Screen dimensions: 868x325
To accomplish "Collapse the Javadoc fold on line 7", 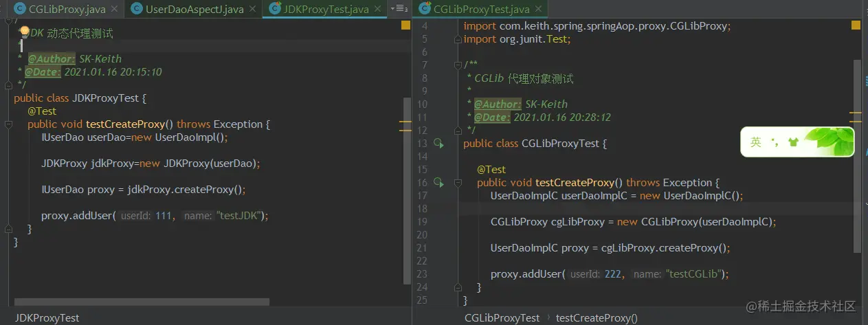I will coord(458,65).
